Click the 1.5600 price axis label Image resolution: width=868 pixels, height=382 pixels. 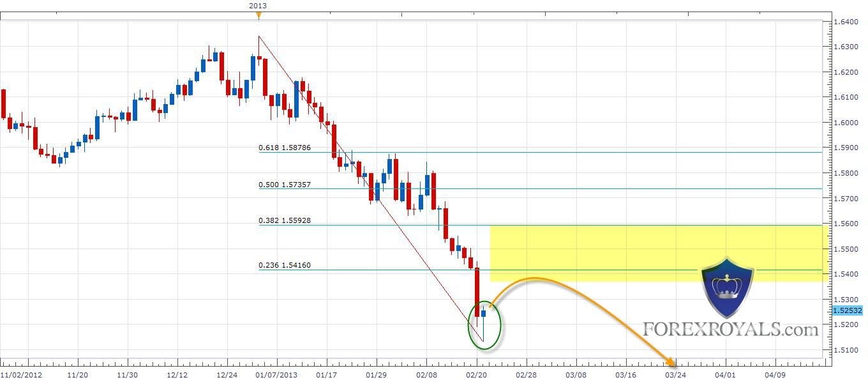point(846,224)
